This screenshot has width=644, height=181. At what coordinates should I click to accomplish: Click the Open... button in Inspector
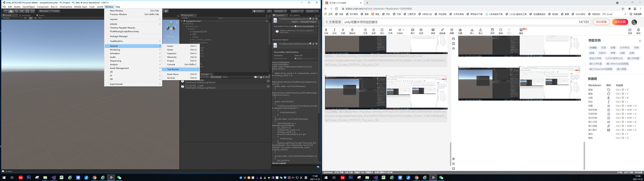click(x=295, y=22)
